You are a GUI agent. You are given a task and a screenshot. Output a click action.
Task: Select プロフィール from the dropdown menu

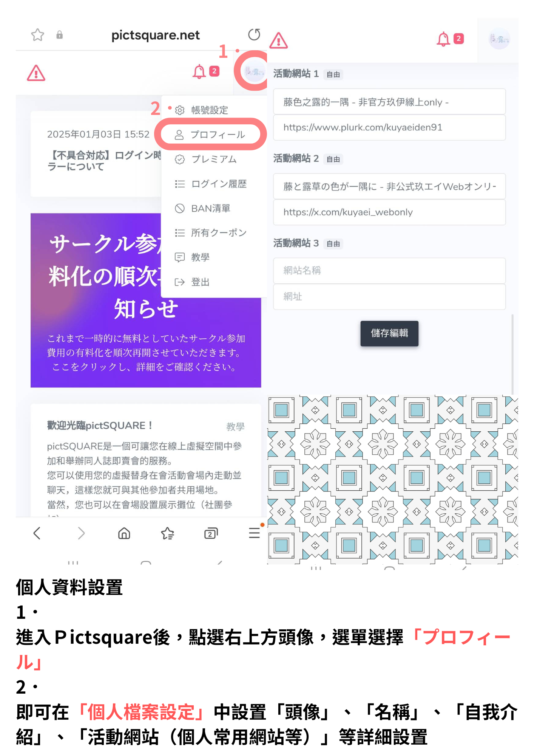coord(210,135)
